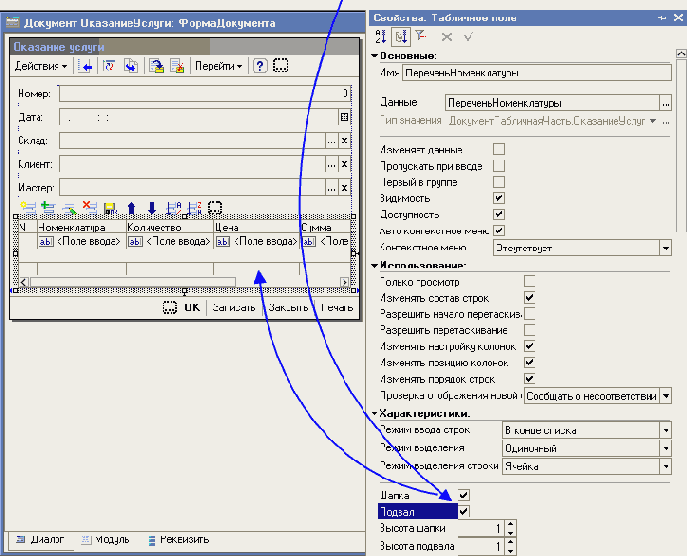Click the help question mark icon
Viewport: 687px width, 556px height.
click(x=260, y=66)
